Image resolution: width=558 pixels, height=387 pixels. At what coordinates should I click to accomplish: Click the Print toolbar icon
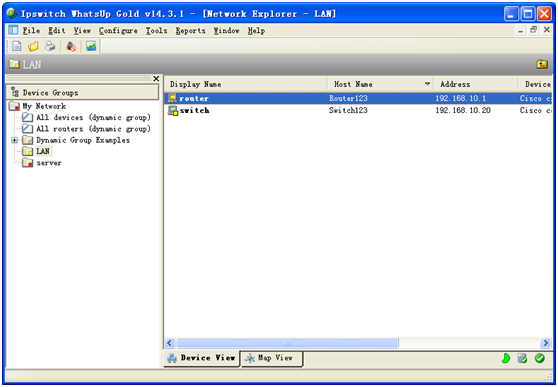50,46
